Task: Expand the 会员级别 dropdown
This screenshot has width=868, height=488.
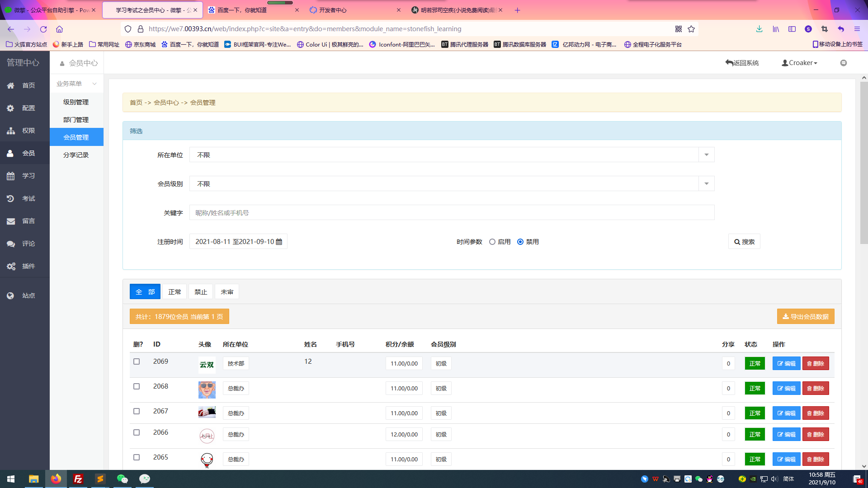Action: tap(706, 184)
